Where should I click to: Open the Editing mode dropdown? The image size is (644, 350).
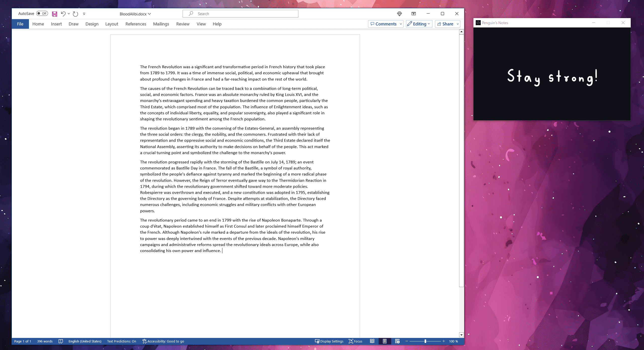419,24
